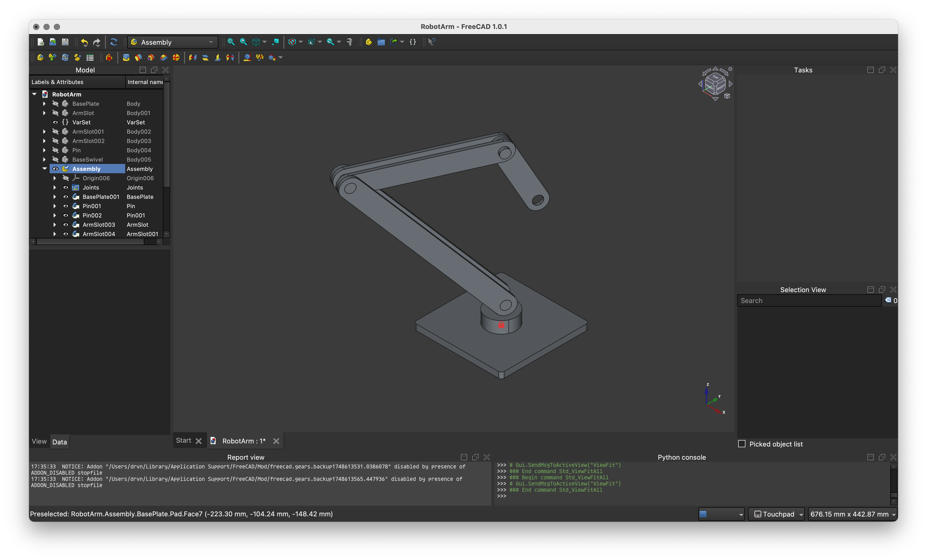
Task: Click the What's This help cursor icon
Action: 432,42
